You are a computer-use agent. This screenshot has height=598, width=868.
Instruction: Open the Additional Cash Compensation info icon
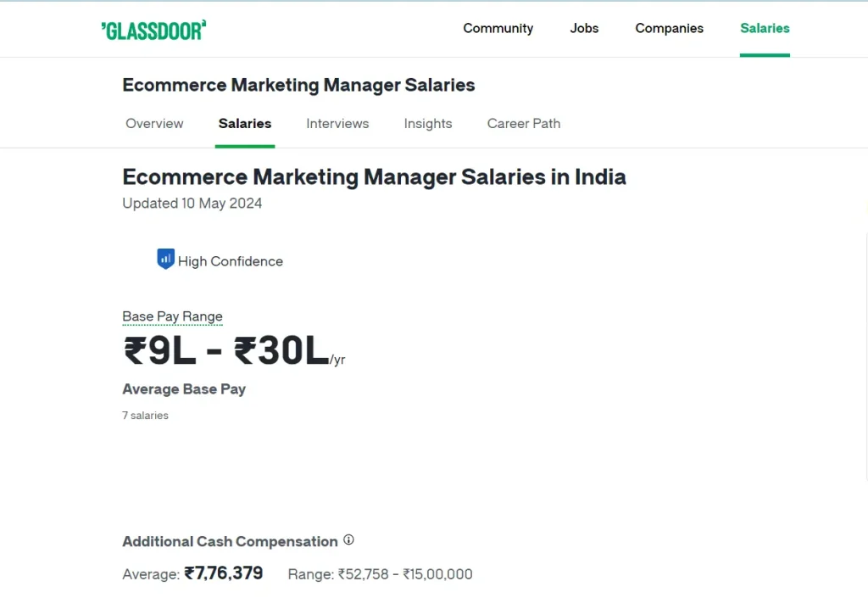(348, 540)
